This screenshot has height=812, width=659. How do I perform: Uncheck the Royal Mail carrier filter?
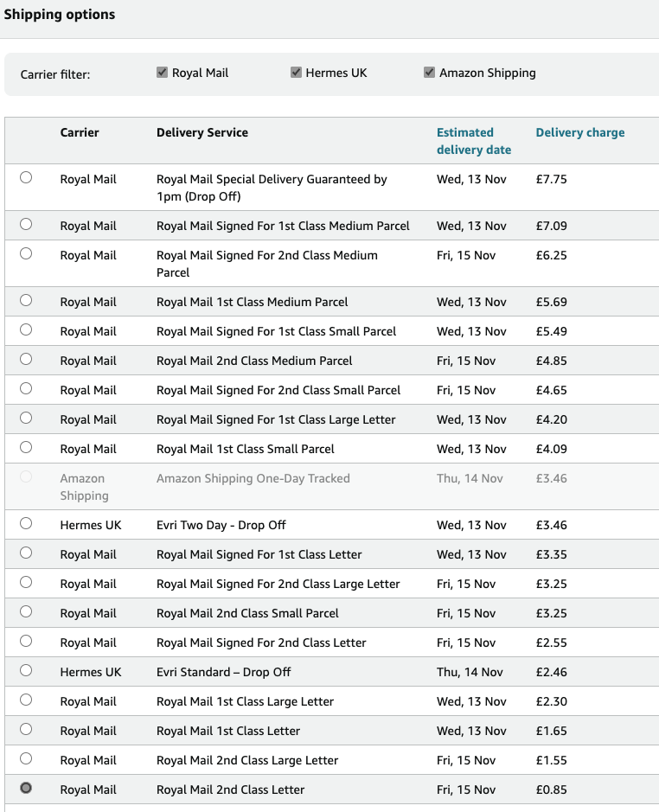[163, 73]
